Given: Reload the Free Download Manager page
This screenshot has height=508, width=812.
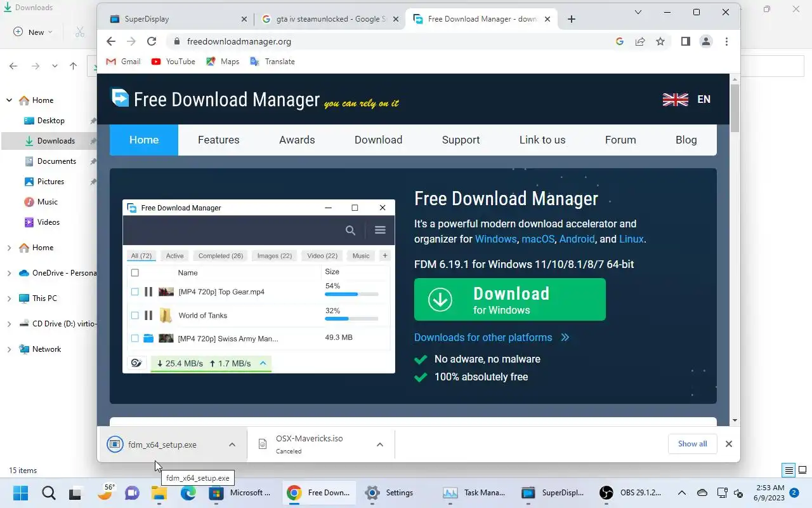Looking at the screenshot, I should [152, 41].
